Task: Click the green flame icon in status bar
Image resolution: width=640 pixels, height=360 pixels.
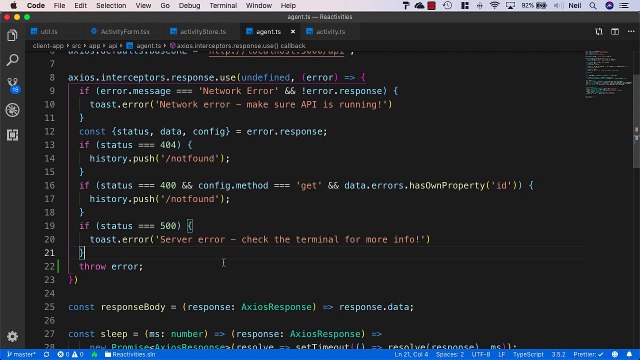Action: click(95, 354)
